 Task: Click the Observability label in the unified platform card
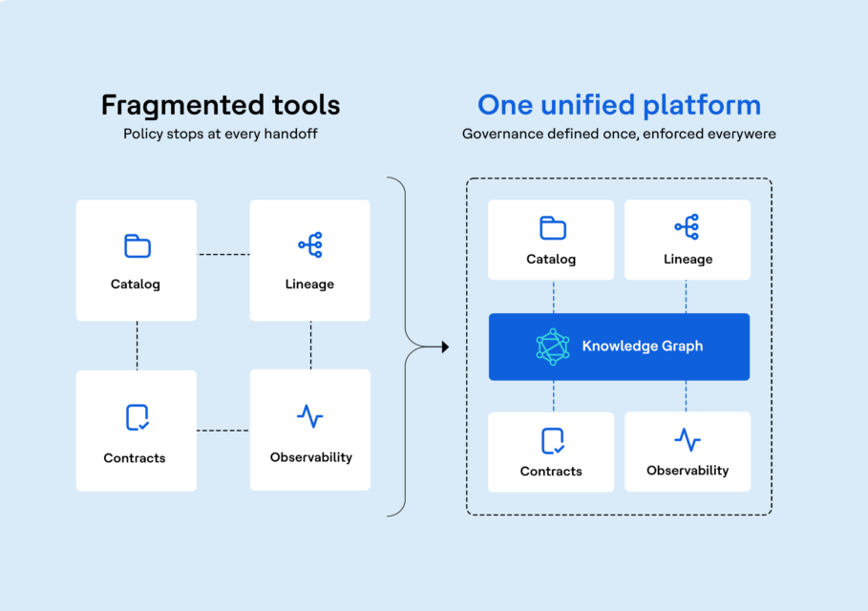(688, 471)
